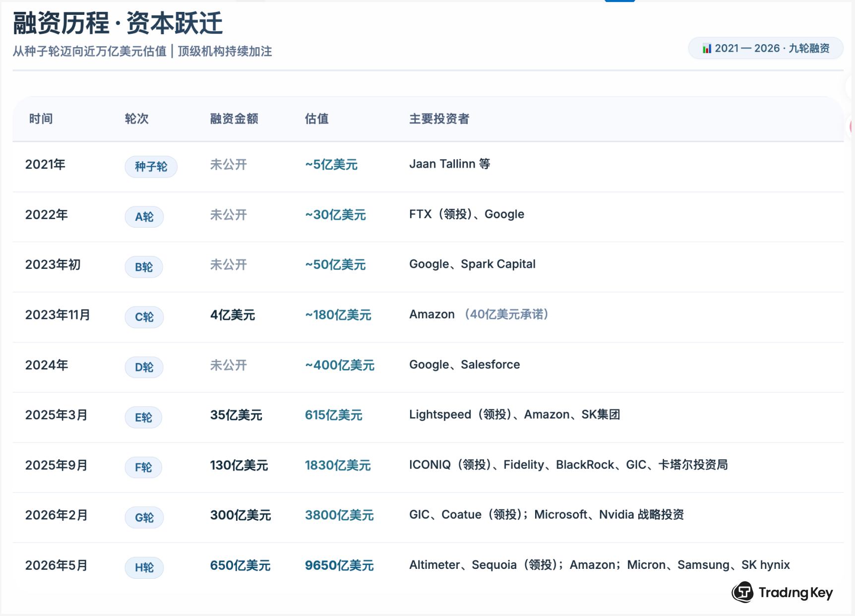Select the B轮 round pill
The width and height of the screenshot is (855, 616).
pyautogui.click(x=144, y=267)
